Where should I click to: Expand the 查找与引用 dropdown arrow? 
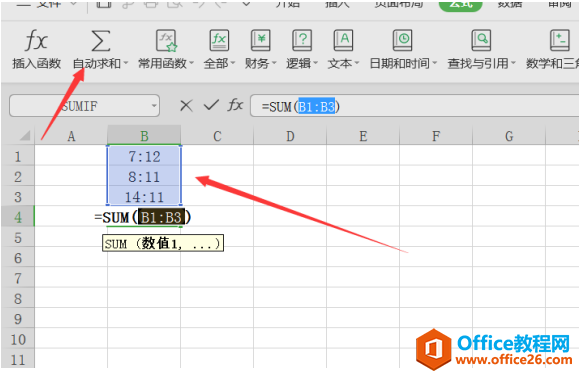pyautogui.click(x=513, y=64)
